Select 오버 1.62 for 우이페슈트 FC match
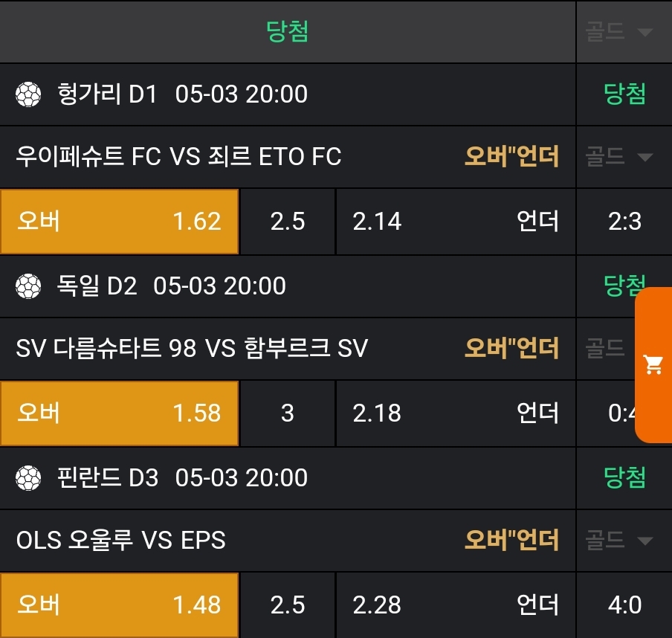Image resolution: width=672 pixels, height=638 pixels. (120, 222)
